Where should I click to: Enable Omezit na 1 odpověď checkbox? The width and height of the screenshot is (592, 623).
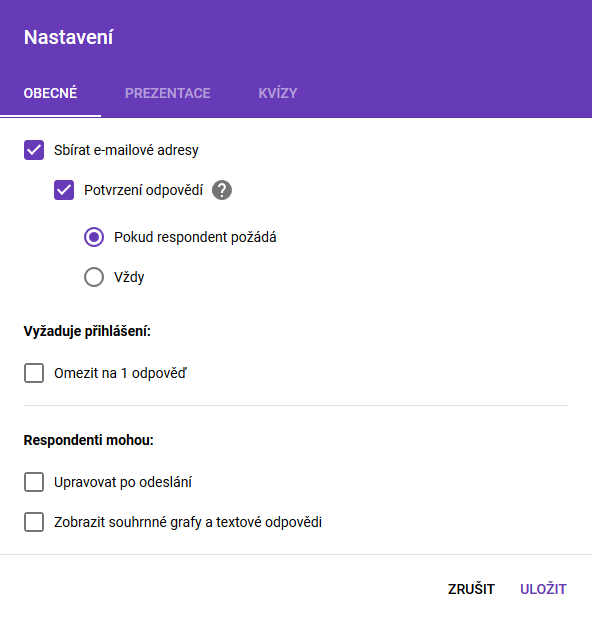[x=34, y=373]
